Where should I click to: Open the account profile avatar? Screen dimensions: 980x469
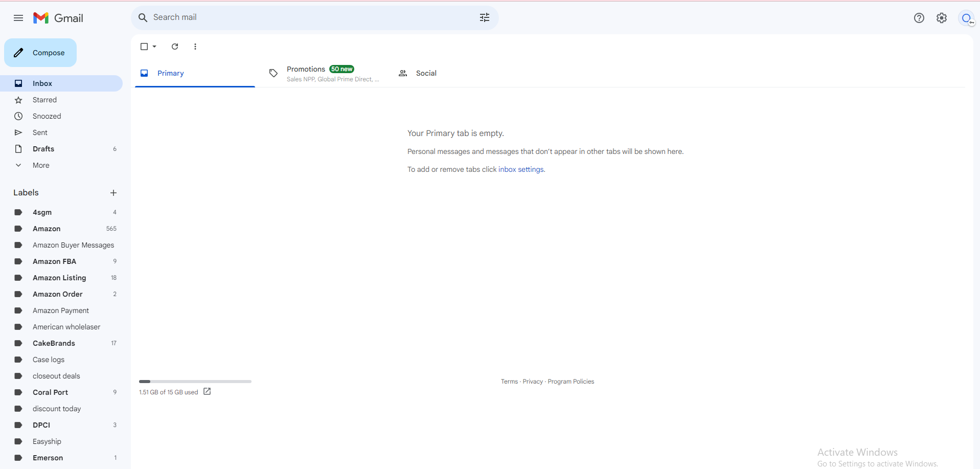click(966, 18)
